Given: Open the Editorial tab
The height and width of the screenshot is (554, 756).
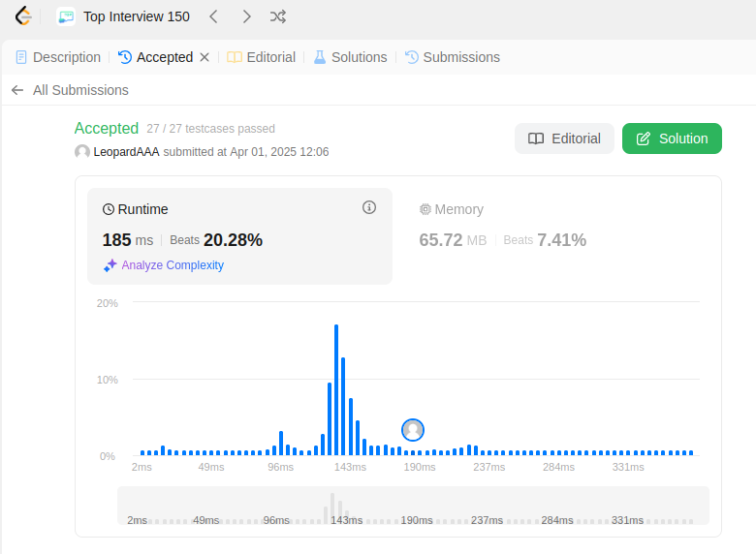Looking at the screenshot, I should pyautogui.click(x=261, y=57).
